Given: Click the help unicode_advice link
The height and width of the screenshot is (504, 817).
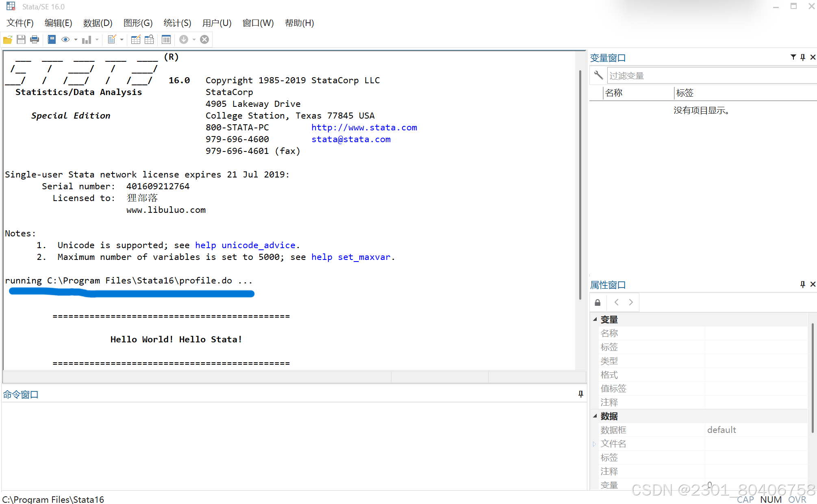Looking at the screenshot, I should (245, 245).
